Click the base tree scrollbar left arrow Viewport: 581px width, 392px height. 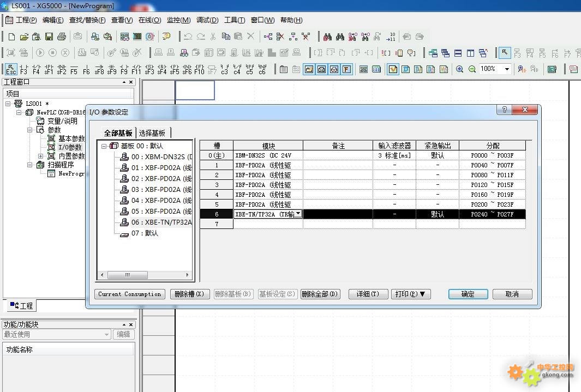tap(102, 275)
